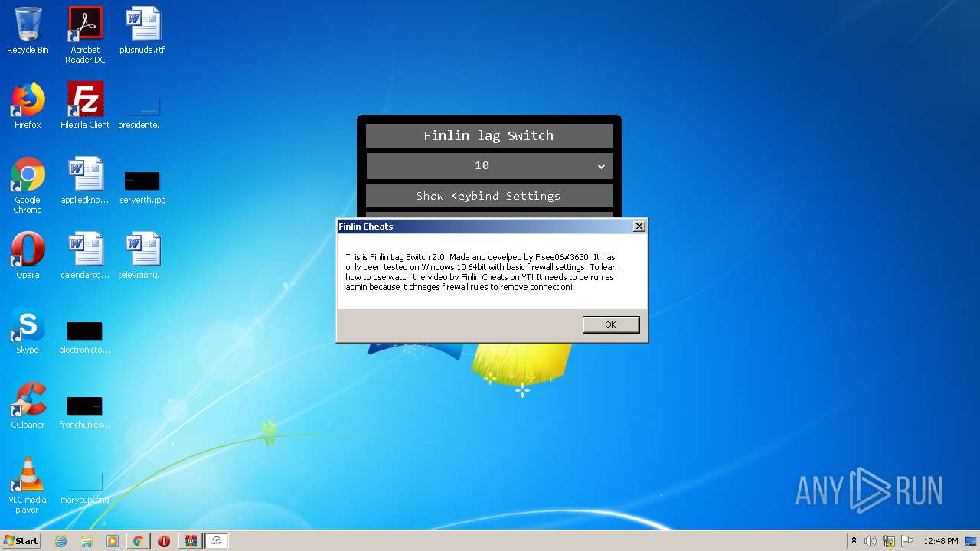The width and height of the screenshot is (980, 551).
Task: Switch to the Finlin lag switch taskbar button
Action: click(217, 541)
